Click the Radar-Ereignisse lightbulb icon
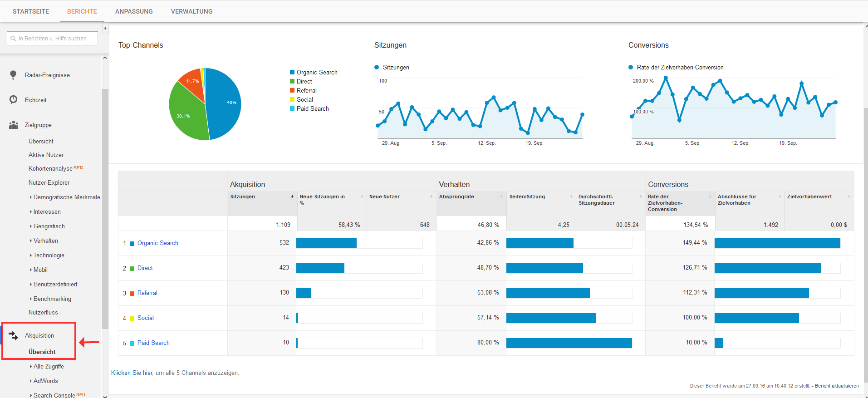 (13, 75)
